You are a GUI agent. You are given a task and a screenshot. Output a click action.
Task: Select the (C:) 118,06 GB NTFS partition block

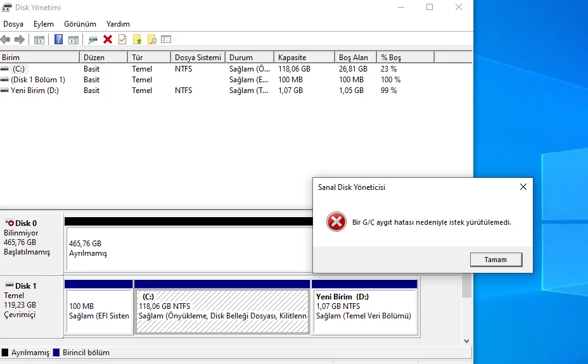click(222, 311)
